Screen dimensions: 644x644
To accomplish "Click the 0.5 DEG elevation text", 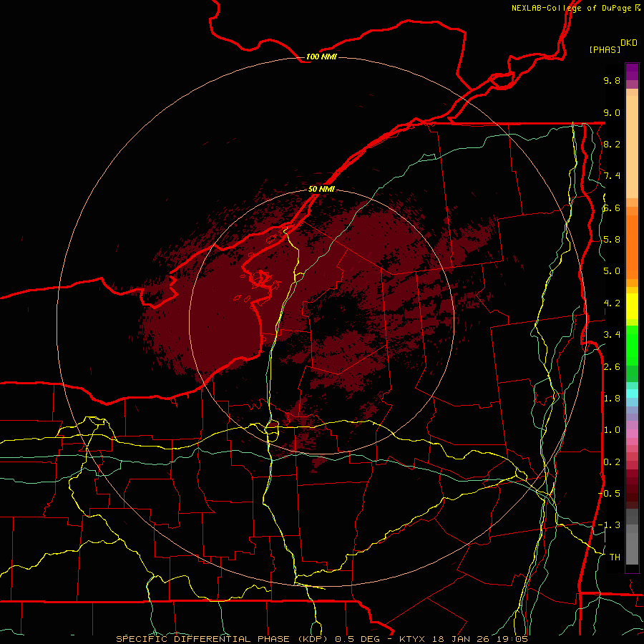I will 358,639.
